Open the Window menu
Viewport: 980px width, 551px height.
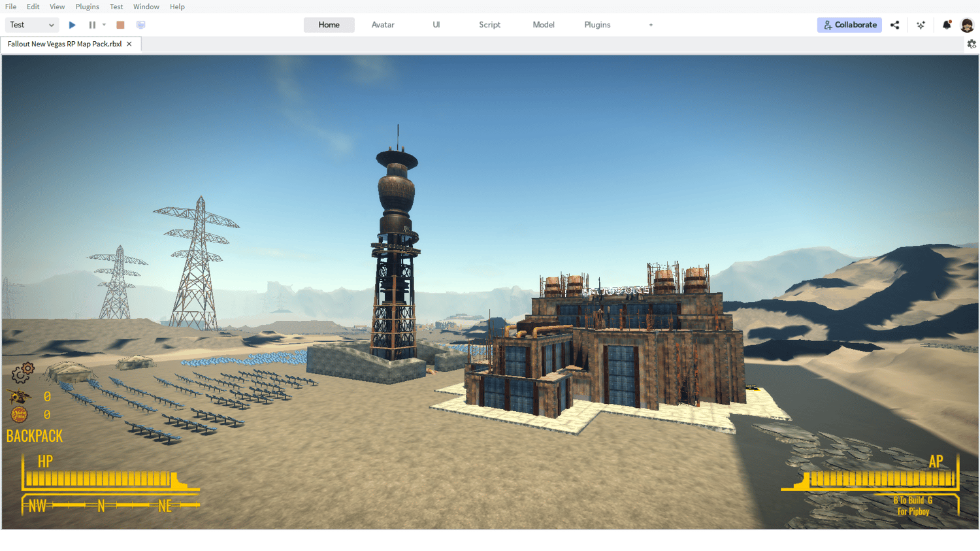[x=146, y=7]
